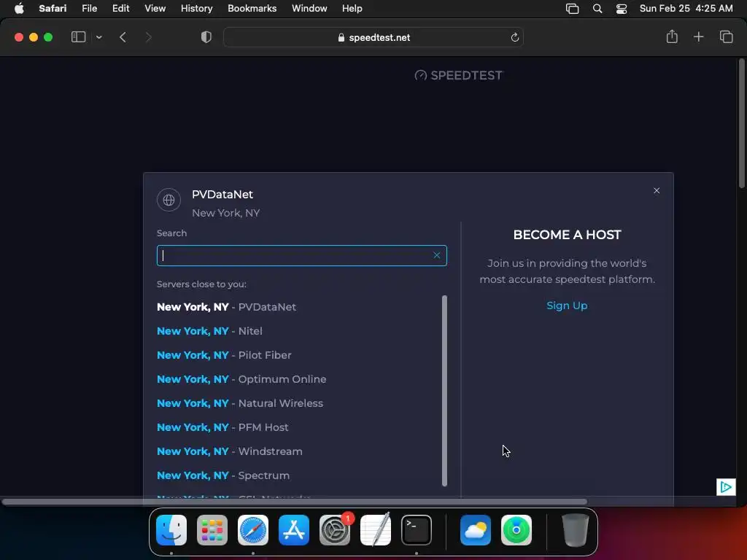Open the Help menu
The image size is (747, 560).
point(352,9)
